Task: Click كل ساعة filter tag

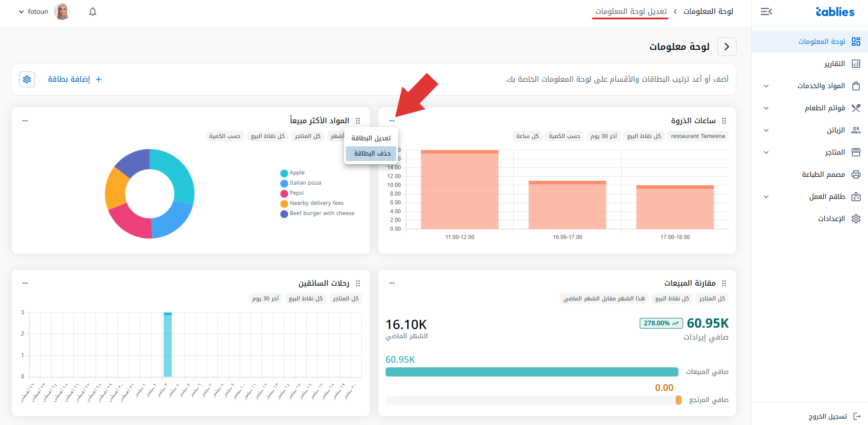Action: [527, 136]
